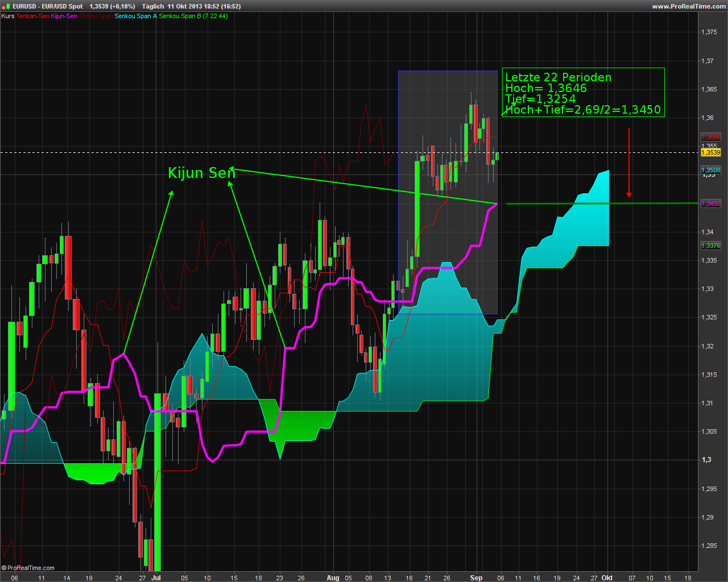Screen dimensions: 728x582
Task: Click the 1,33 price axis label
Action: (708, 289)
